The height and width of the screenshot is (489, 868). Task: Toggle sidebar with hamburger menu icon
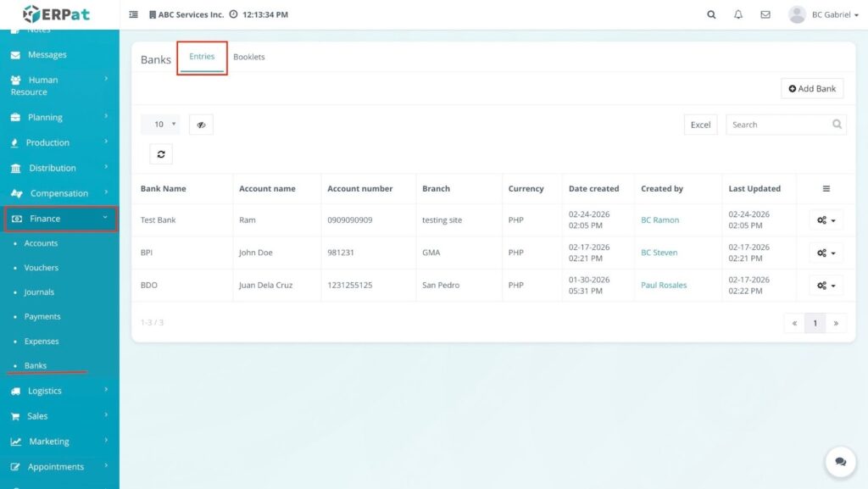pyautogui.click(x=134, y=14)
